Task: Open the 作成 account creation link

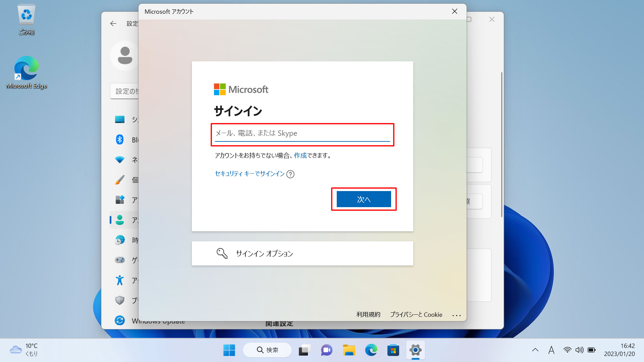Action: click(300, 156)
